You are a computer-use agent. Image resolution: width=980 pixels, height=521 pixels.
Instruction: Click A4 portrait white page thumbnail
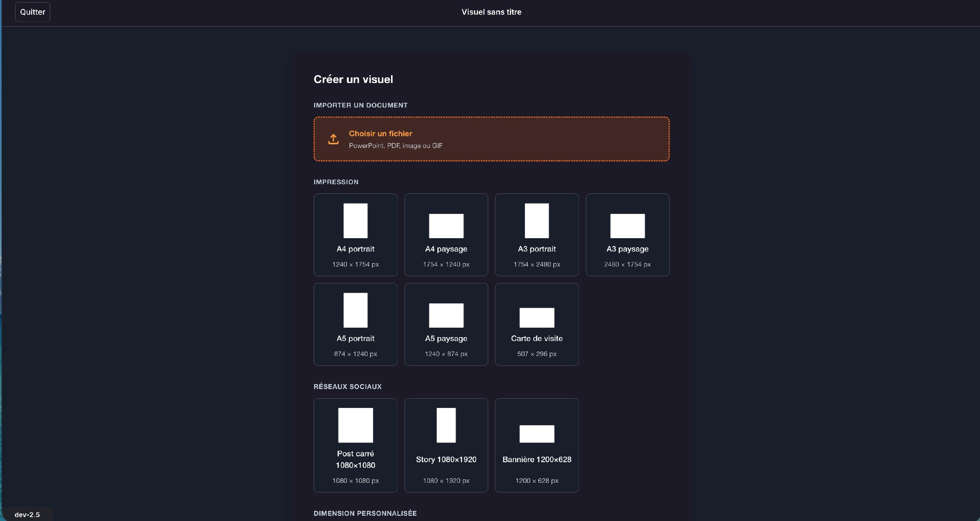click(355, 220)
